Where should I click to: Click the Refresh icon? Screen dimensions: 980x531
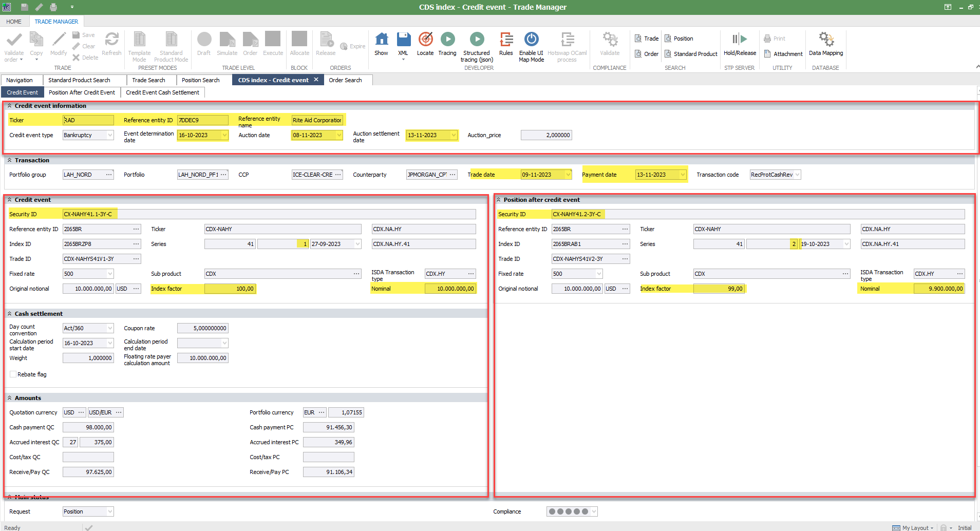pos(111,40)
